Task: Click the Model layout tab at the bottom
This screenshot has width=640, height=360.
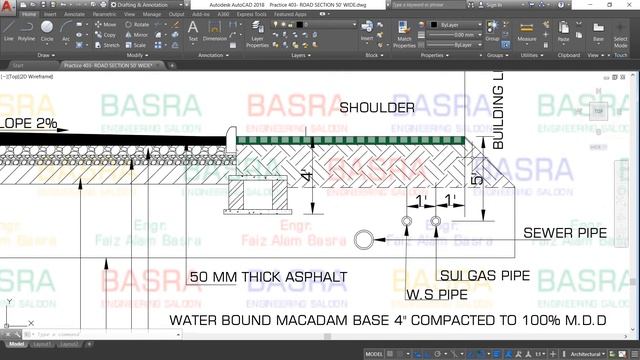Action: [x=16, y=344]
